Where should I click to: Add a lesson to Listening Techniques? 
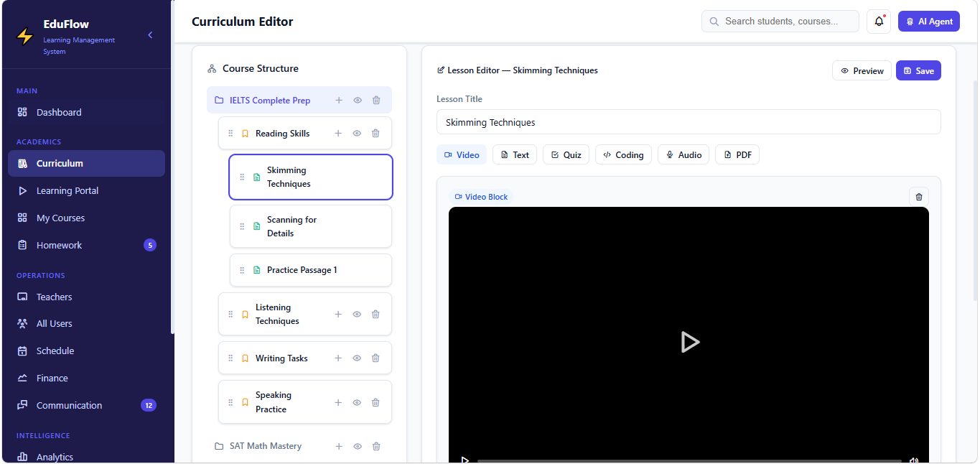(x=338, y=314)
